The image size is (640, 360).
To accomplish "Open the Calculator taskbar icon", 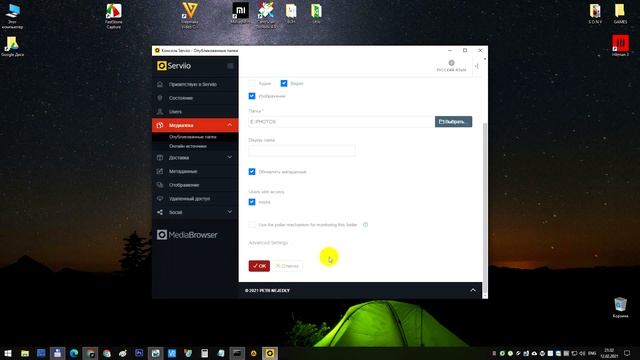I will pos(204,353).
